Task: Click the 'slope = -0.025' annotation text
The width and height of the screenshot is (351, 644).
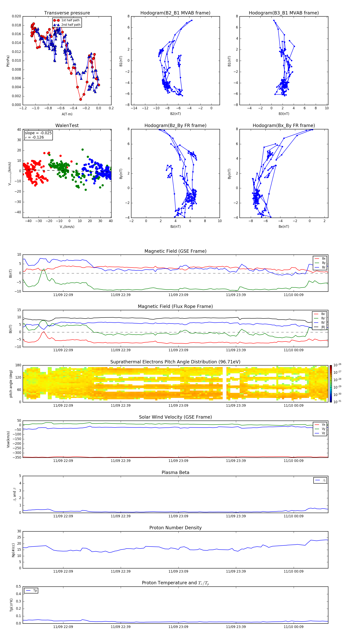Action: [x=38, y=133]
